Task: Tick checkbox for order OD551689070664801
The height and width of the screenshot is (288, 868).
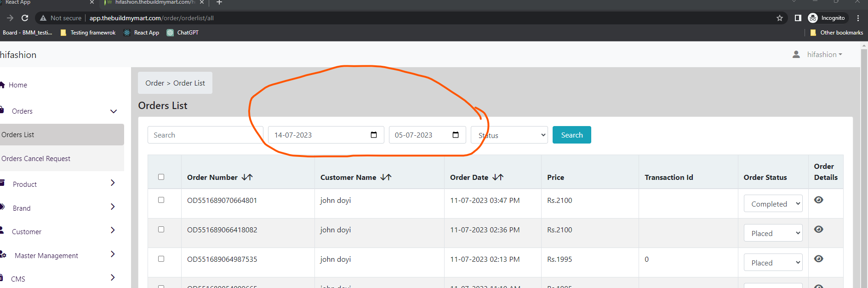Action: pyautogui.click(x=161, y=200)
